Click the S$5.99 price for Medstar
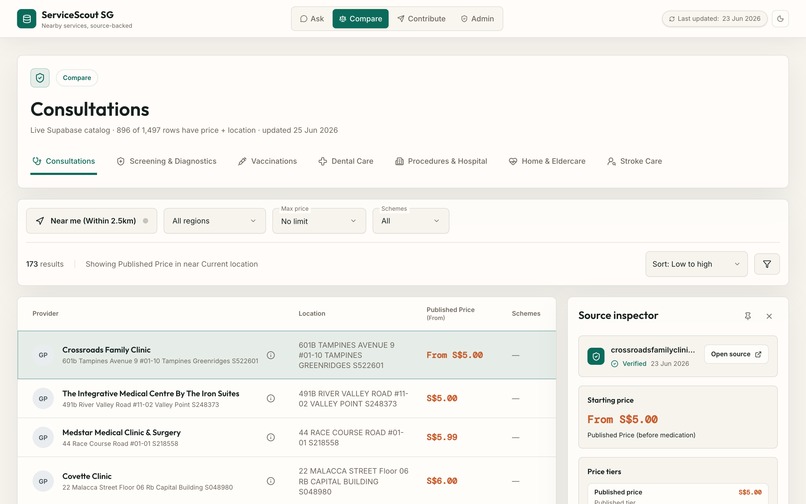 442,437
